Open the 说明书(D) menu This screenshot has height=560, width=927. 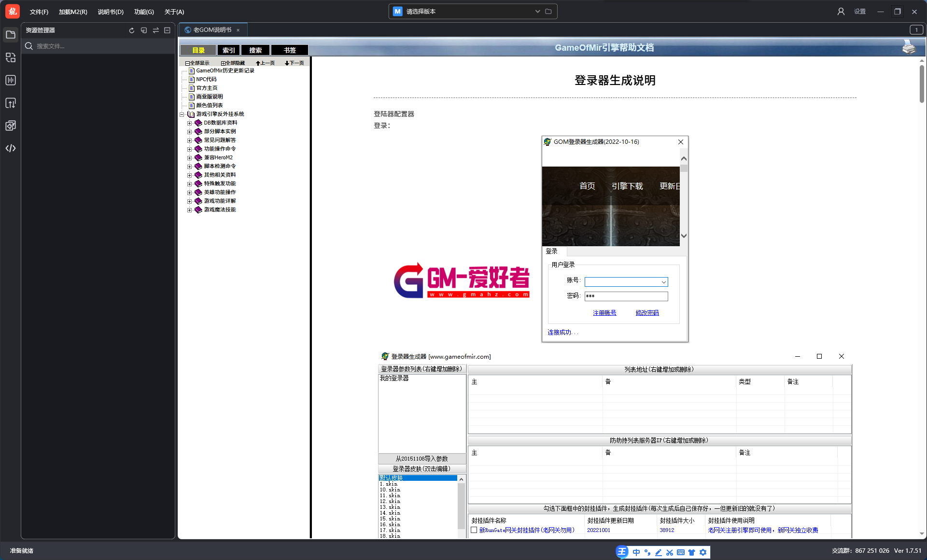pyautogui.click(x=111, y=12)
